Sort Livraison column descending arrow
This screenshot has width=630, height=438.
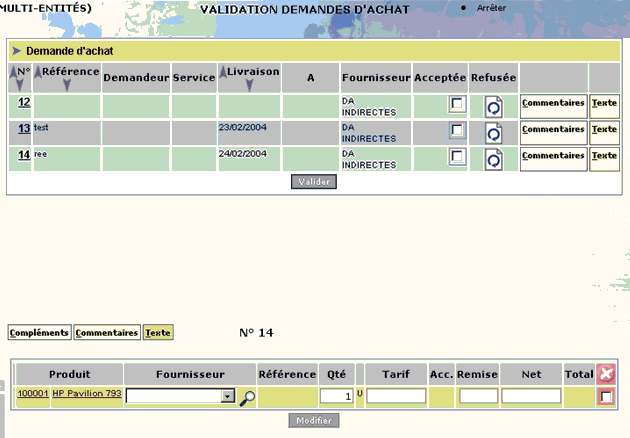point(249,85)
